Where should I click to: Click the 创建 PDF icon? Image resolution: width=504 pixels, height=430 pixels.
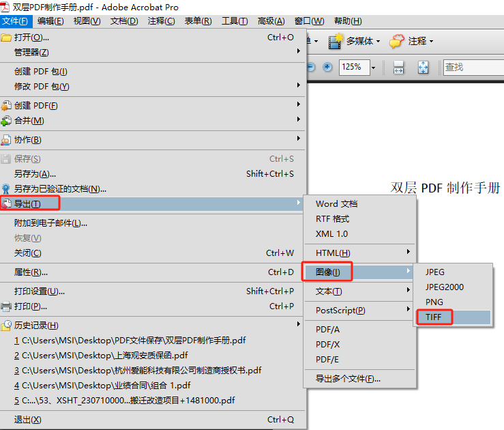pyautogui.click(x=6, y=106)
